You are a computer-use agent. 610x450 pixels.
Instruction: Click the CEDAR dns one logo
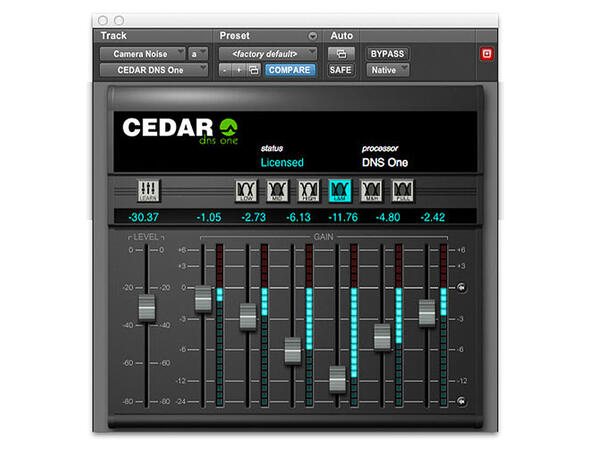pos(180,131)
